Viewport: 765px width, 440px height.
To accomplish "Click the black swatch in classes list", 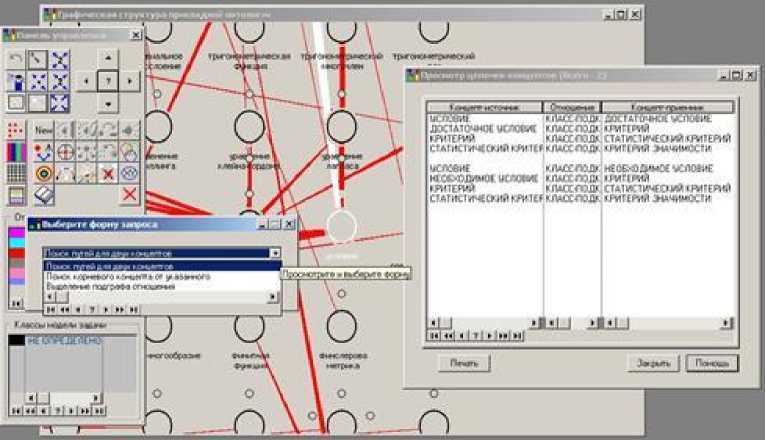I will tap(17, 340).
